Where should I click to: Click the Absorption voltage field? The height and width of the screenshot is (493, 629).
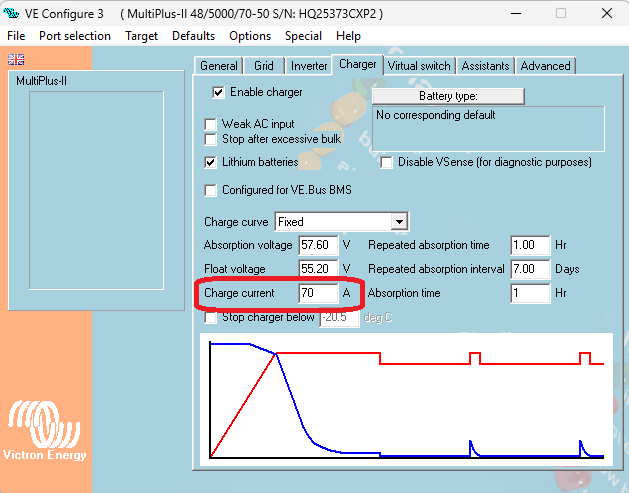click(319, 245)
